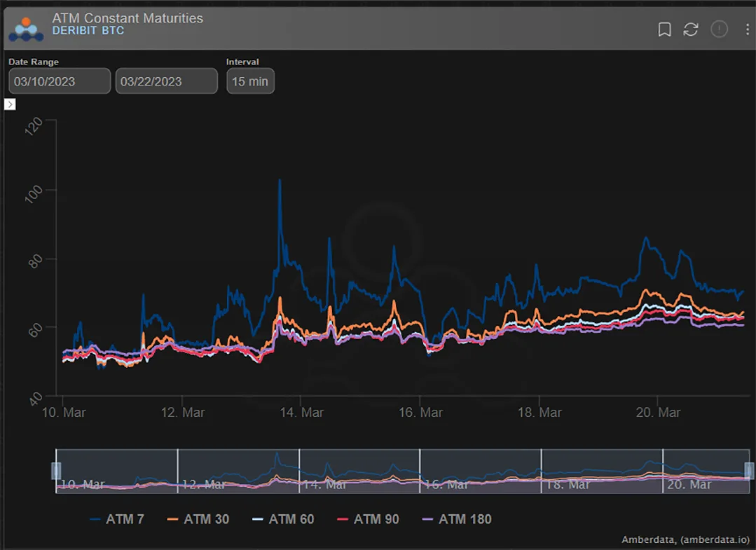Click the Amberdata, (amberdata.io) credit link
The width and height of the screenshot is (756, 550).
pyautogui.click(x=686, y=539)
